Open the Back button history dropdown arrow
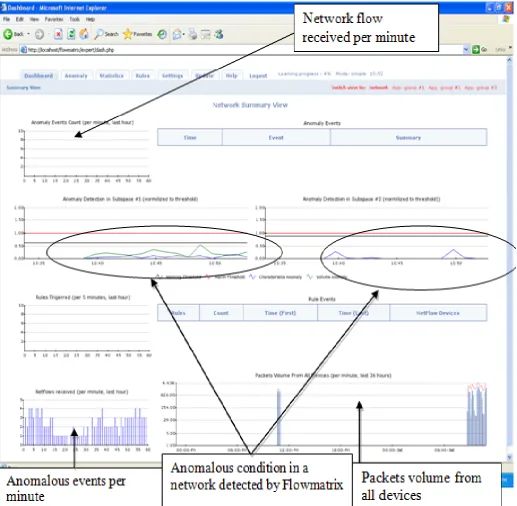This screenshot has width=517, height=506. [x=28, y=34]
